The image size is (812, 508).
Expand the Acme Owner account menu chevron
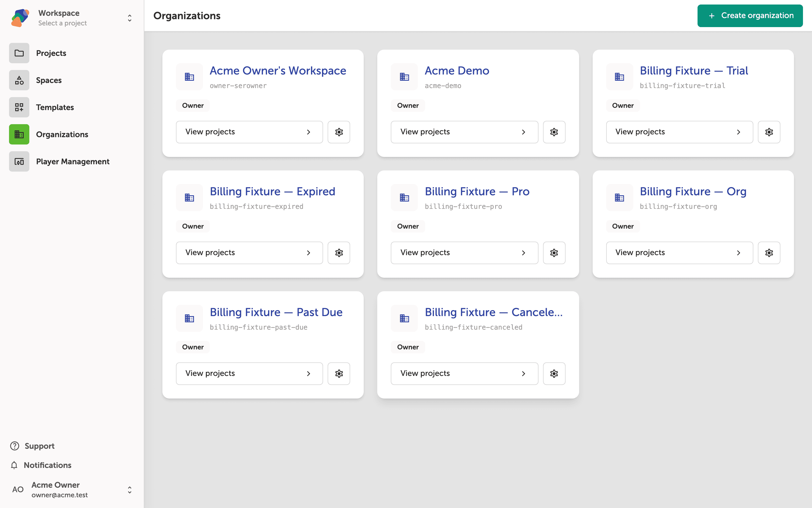tap(129, 490)
